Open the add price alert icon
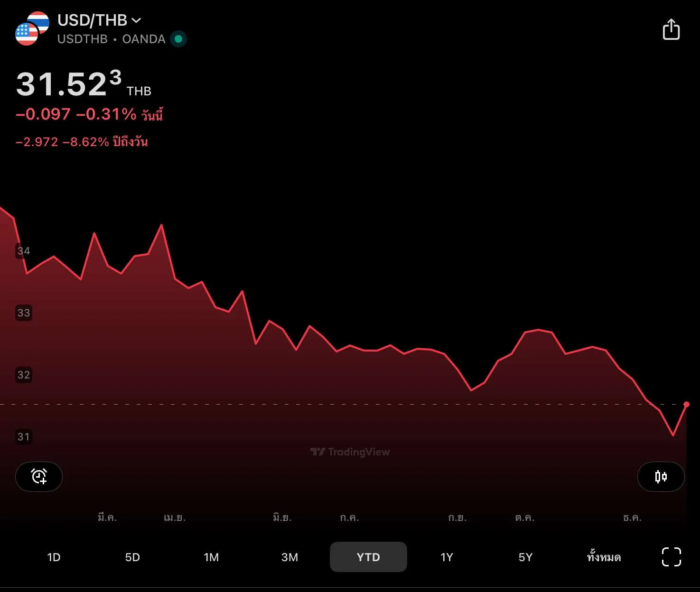The image size is (700, 592). [x=39, y=476]
